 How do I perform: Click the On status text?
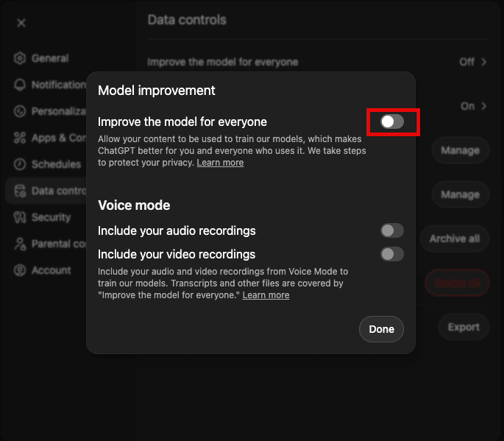[468, 106]
